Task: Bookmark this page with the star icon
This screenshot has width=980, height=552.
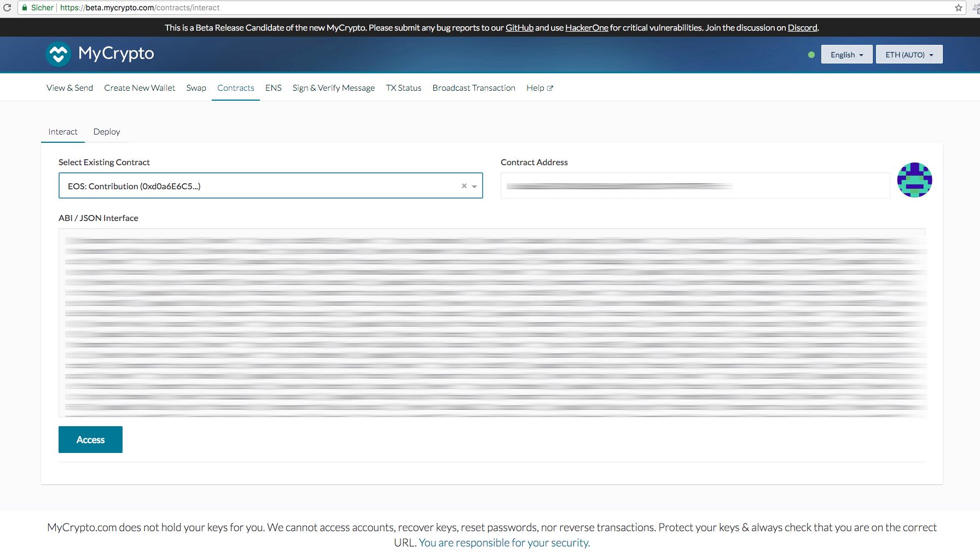Action: [959, 8]
